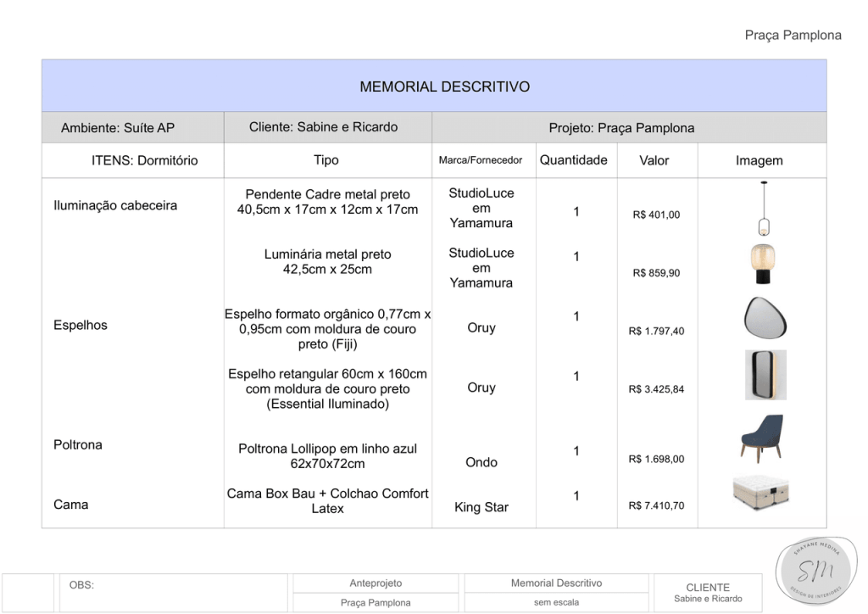Select the King Star supplier cell
The width and height of the screenshot is (868, 614).
coord(481,508)
